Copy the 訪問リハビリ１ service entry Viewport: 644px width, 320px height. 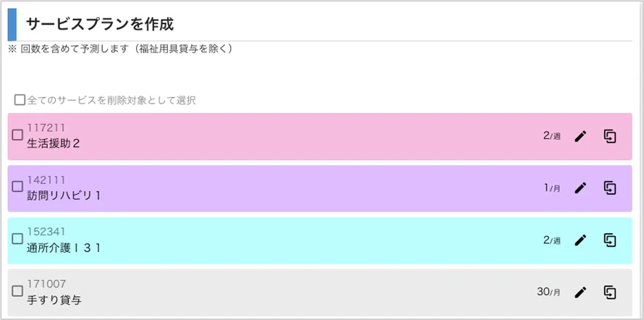pyautogui.click(x=610, y=188)
